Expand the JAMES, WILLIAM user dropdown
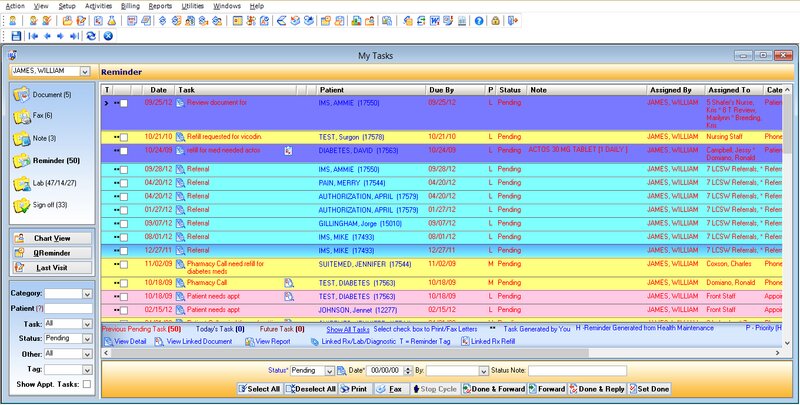Image resolution: width=800 pixels, height=405 pixels. (84, 72)
